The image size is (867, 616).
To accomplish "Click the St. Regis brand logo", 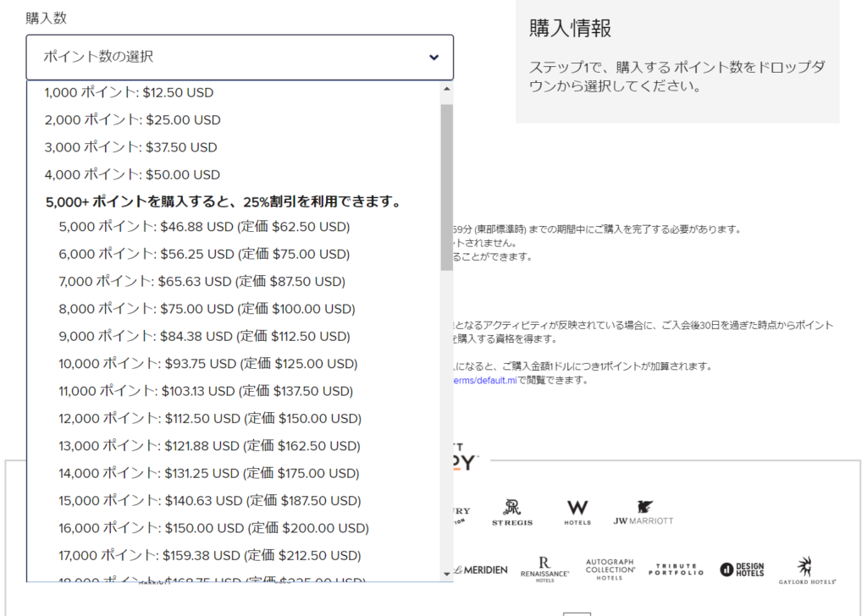I will (x=513, y=512).
